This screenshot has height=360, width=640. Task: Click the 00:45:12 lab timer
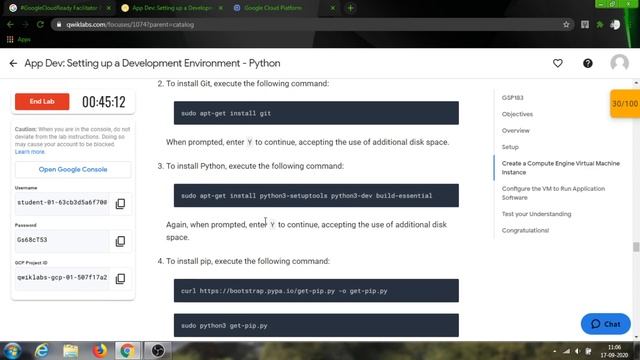104,102
